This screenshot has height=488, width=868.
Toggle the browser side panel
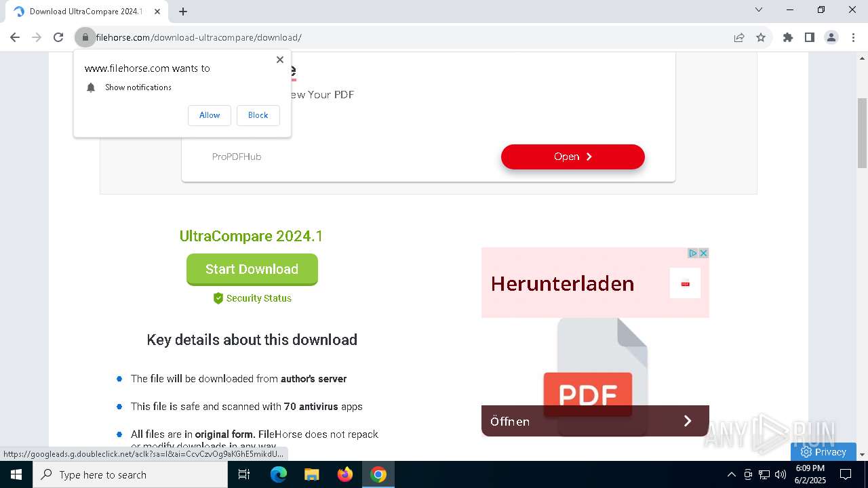pos(810,37)
